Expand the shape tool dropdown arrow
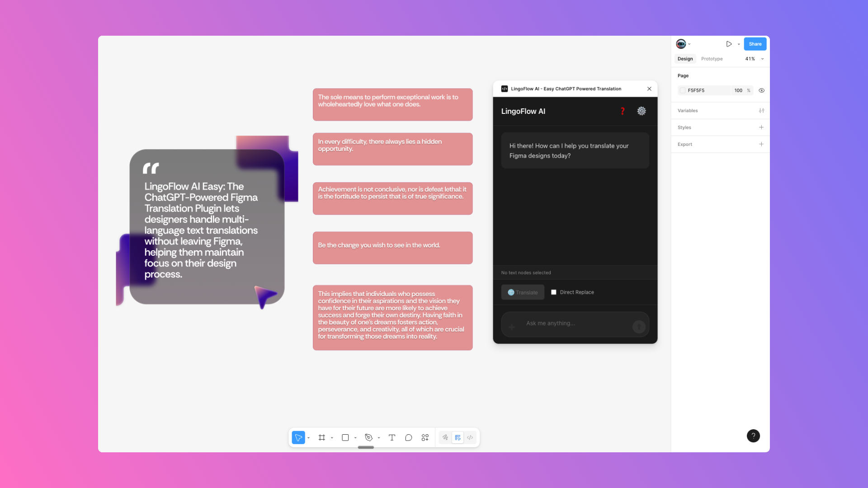Image resolution: width=868 pixels, height=488 pixels. (x=355, y=437)
